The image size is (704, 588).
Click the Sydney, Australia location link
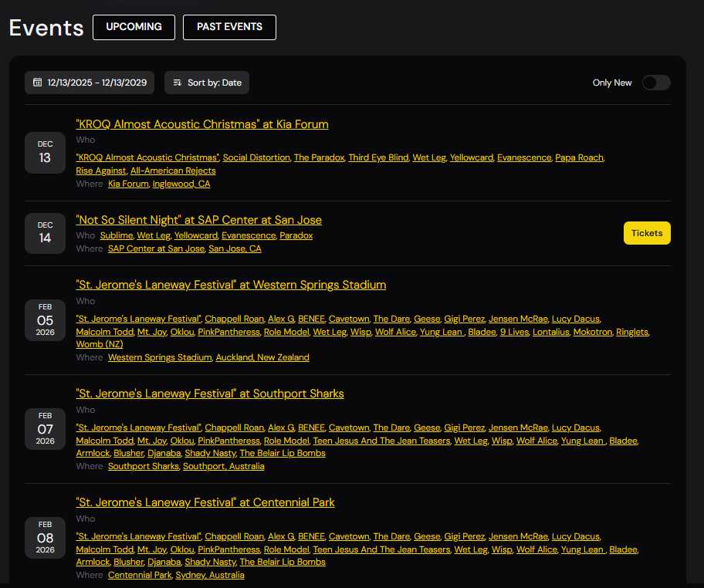[210, 575]
